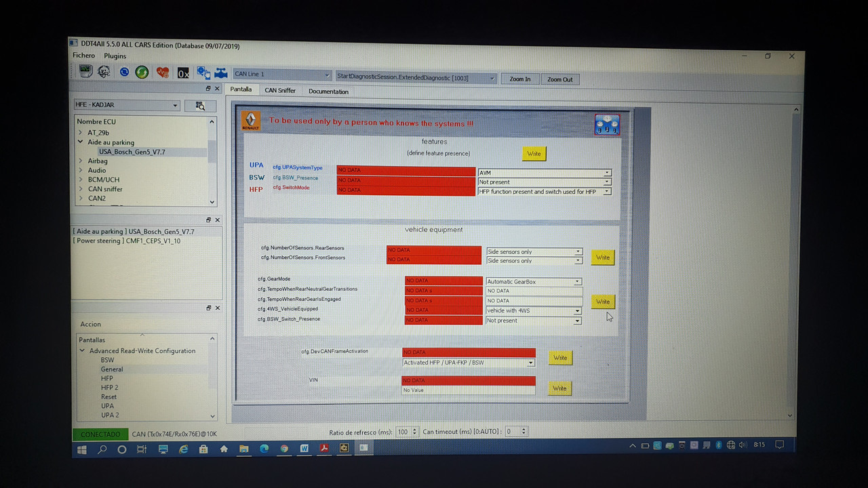Click Write button in features section
Screen dimensions: 868x488
click(534, 154)
